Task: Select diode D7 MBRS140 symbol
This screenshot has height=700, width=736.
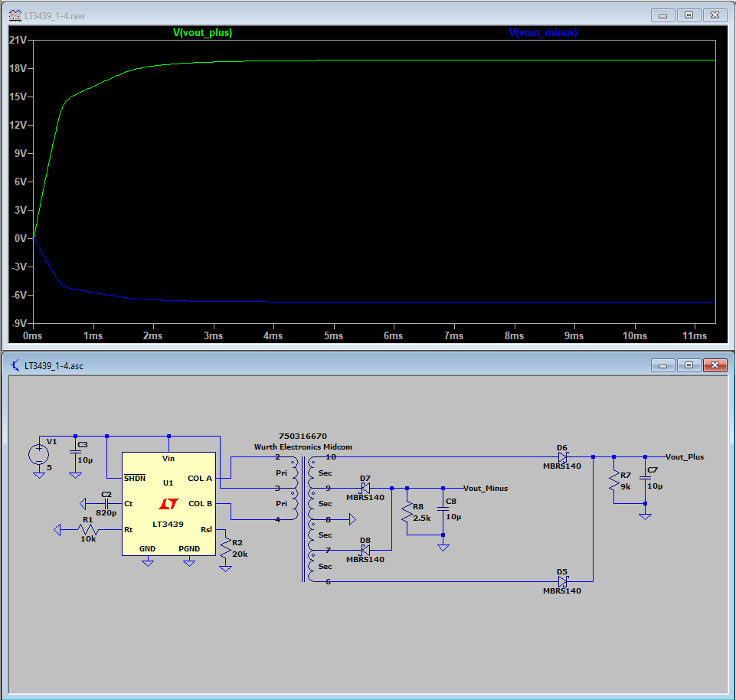Action: 365,489
